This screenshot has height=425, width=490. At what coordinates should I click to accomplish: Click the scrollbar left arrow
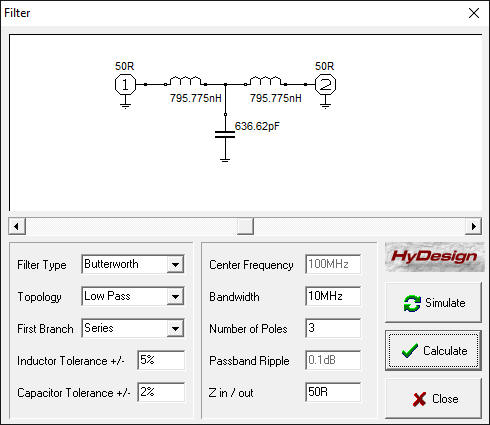[x=17, y=226]
